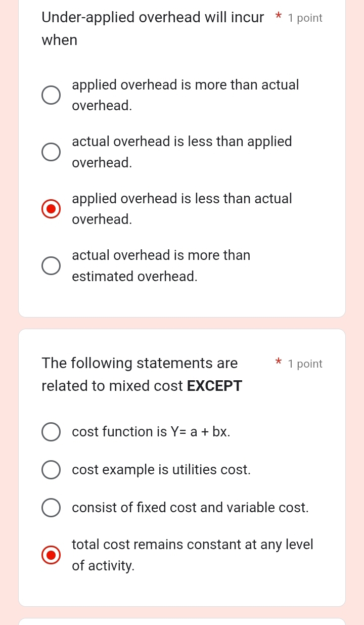
Task: Click the option text 'consist of fixed cost and variable cost.'
Action: click(x=190, y=508)
